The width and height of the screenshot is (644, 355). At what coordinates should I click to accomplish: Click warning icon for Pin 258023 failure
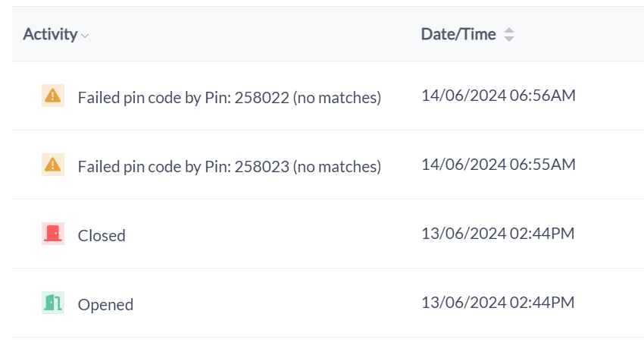click(x=53, y=165)
